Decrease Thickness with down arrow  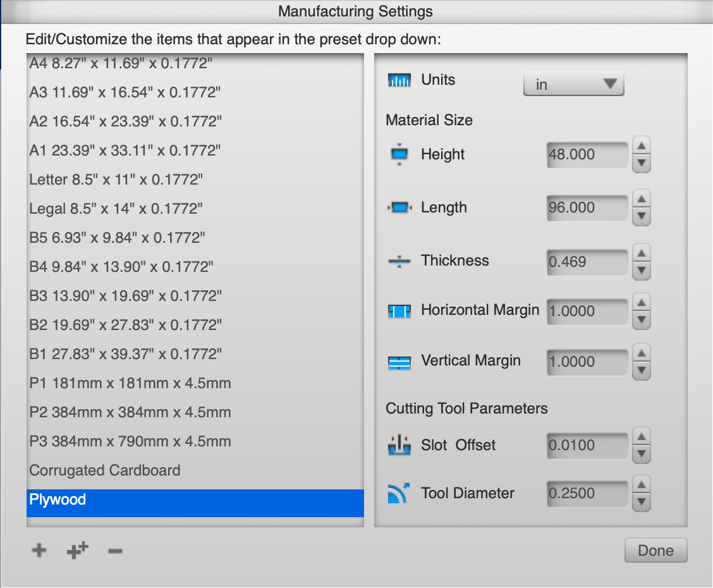[x=641, y=271]
